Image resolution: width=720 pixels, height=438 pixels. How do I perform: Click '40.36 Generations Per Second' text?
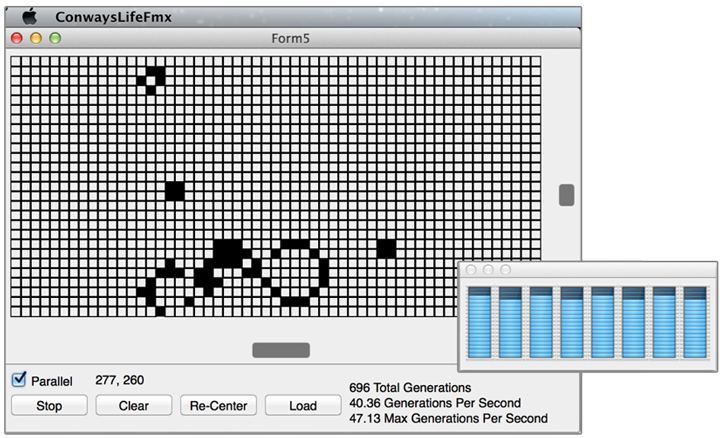pyautogui.click(x=435, y=403)
